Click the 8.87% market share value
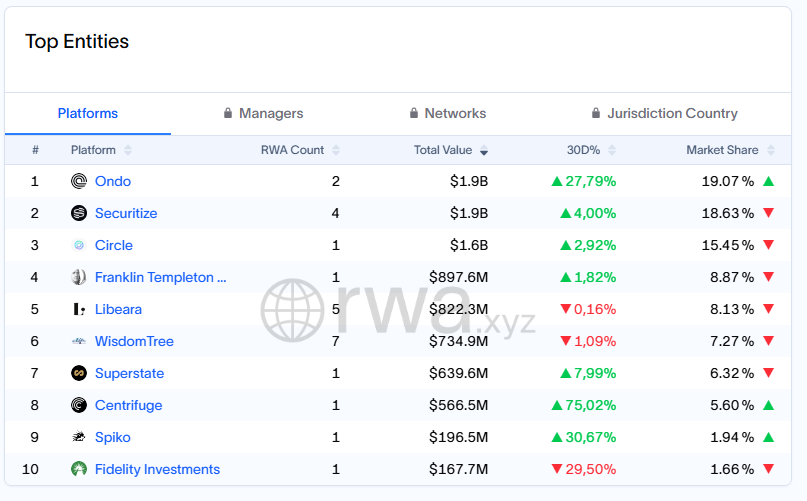Screen dimensions: 807x501 click(732, 277)
